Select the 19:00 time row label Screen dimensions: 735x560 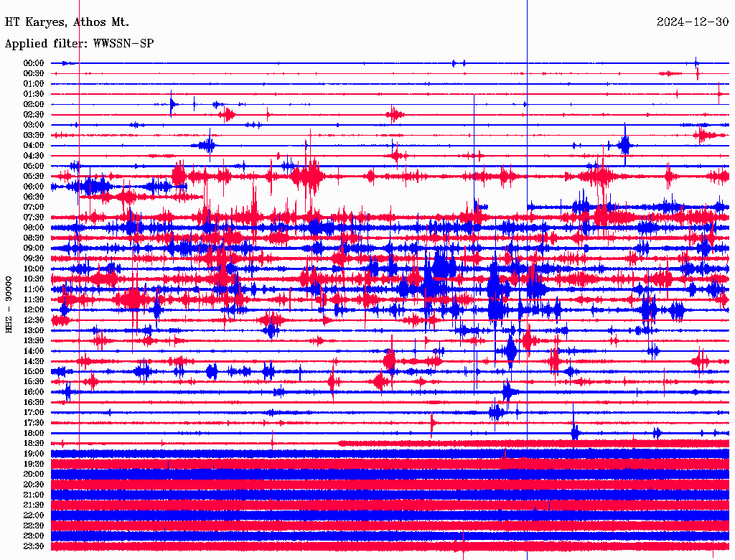tap(34, 454)
